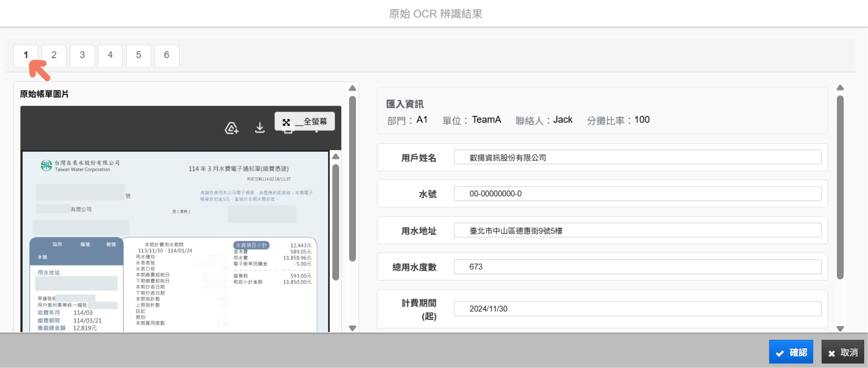Screen dimensions: 868x368
Task: Select page tab 6
Action: click(x=167, y=55)
